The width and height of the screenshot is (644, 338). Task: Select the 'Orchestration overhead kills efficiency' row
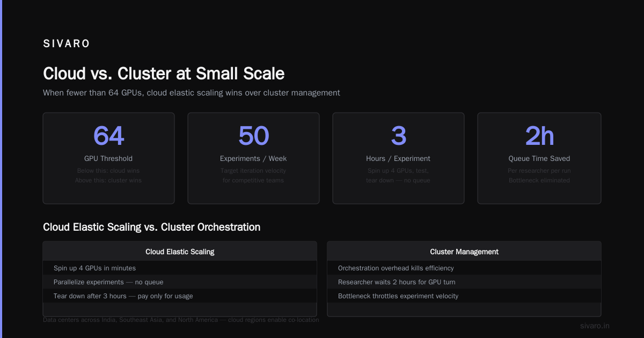pos(464,268)
